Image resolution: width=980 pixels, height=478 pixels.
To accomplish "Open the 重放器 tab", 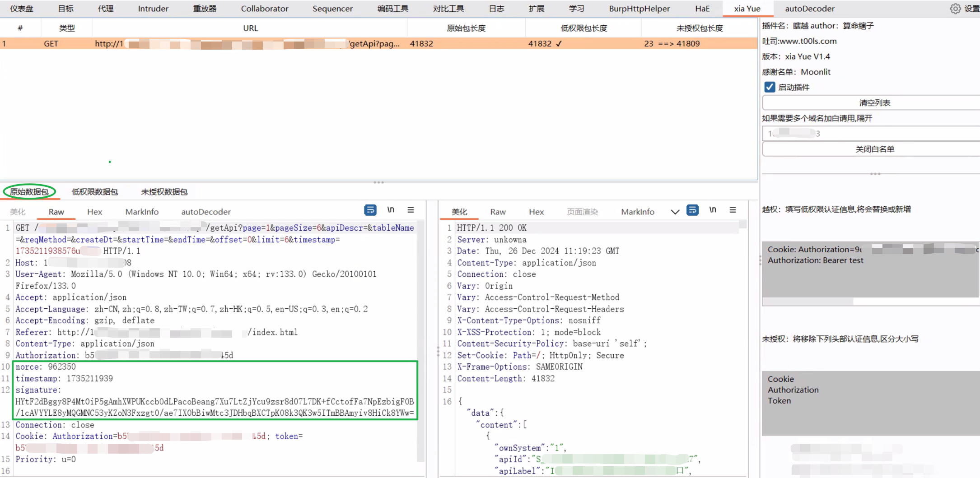I will pyautogui.click(x=205, y=9).
